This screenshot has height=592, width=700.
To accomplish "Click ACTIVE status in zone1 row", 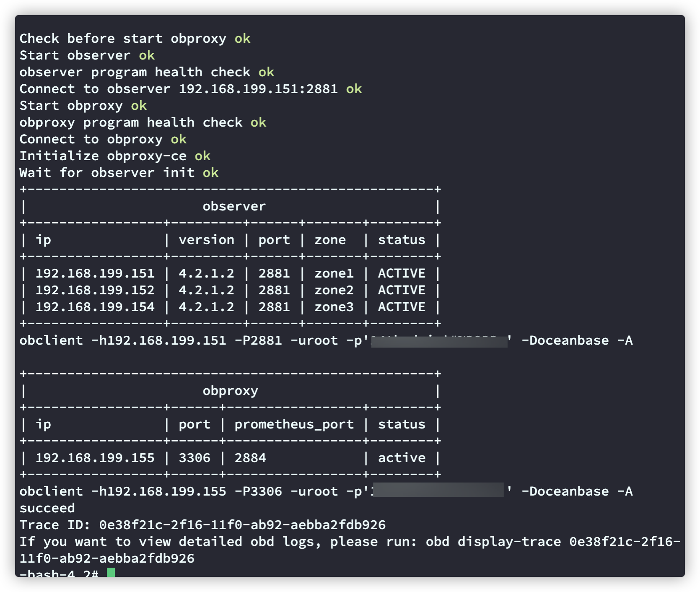I will tap(402, 273).
